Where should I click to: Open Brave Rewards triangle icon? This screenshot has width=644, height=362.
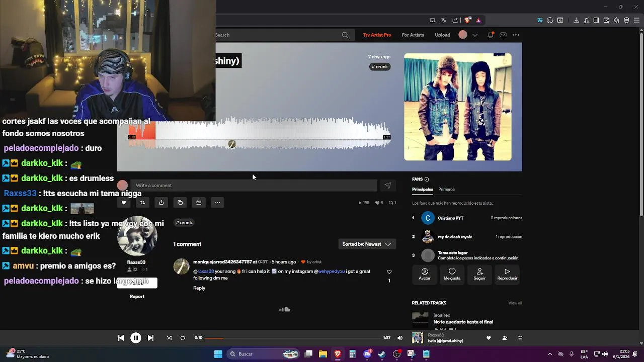(478, 20)
